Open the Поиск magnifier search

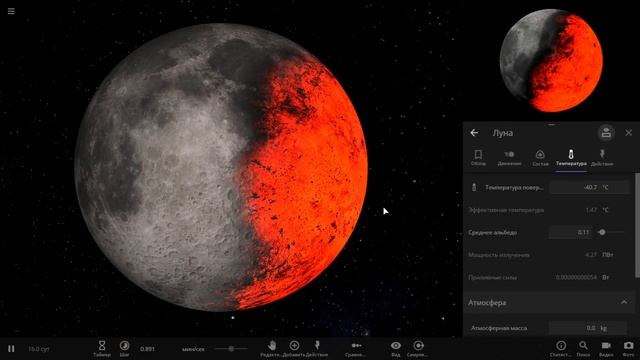(x=583, y=349)
